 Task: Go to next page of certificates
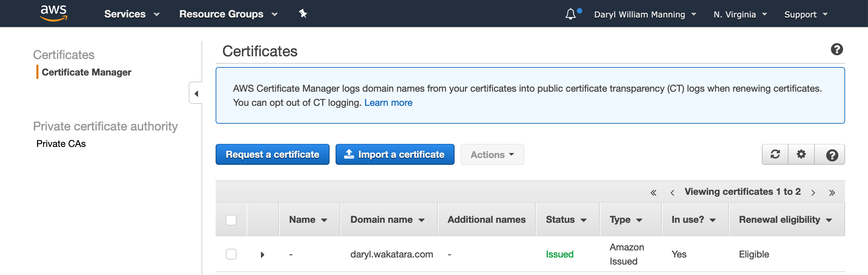click(813, 193)
